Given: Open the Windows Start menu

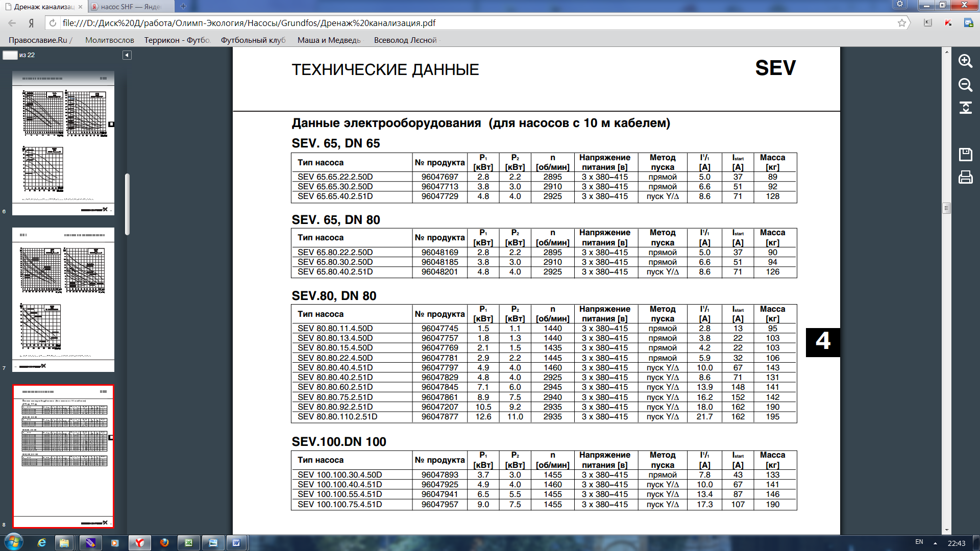Looking at the screenshot, I should pyautogui.click(x=14, y=542).
